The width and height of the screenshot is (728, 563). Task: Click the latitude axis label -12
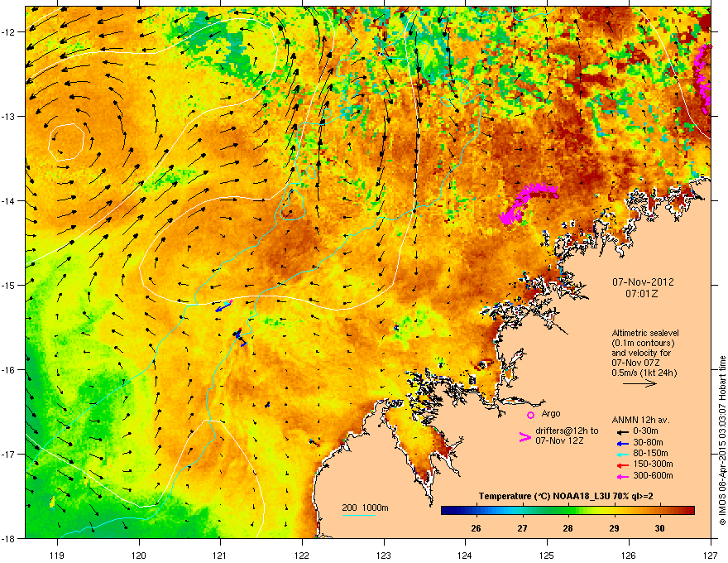[x=8, y=32]
